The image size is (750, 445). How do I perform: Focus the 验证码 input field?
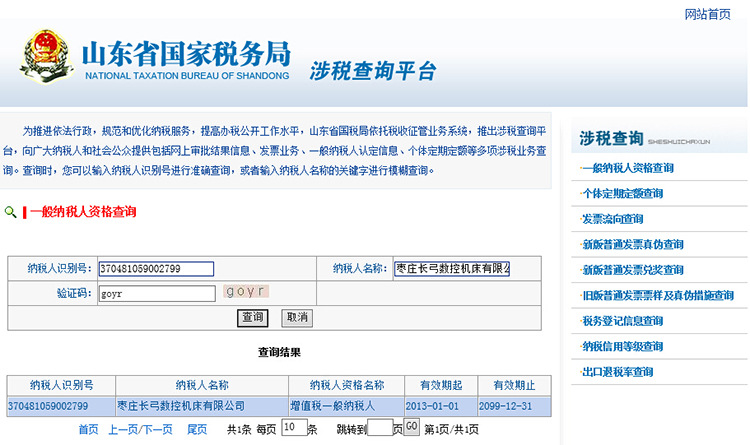coord(157,294)
